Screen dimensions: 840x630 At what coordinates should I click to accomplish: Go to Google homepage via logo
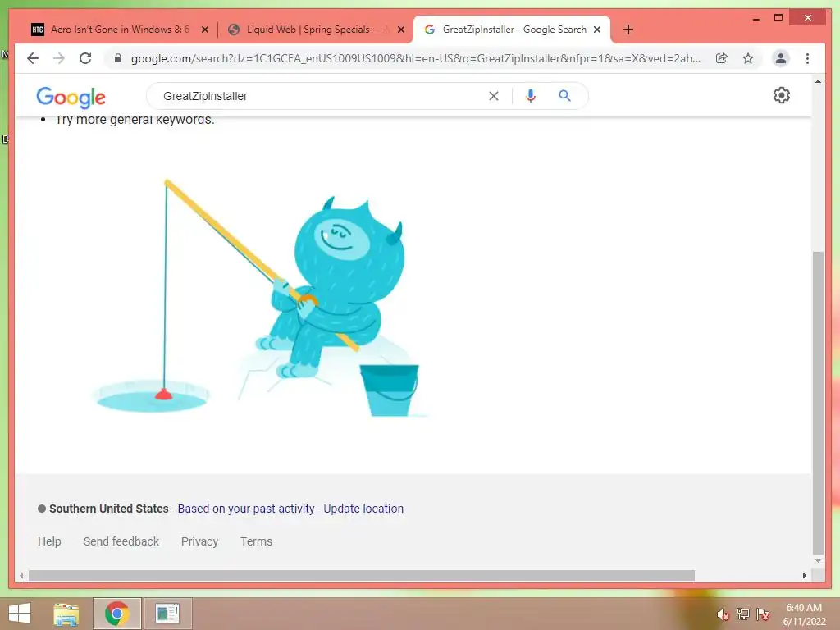[71, 98]
